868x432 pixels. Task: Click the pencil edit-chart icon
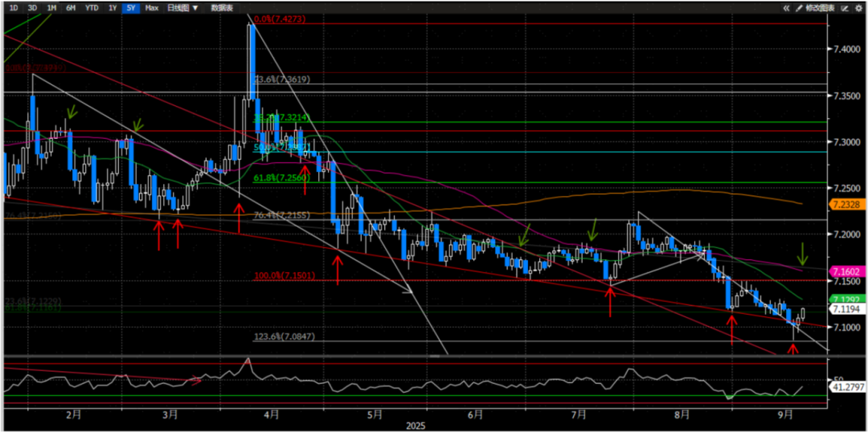pos(799,8)
